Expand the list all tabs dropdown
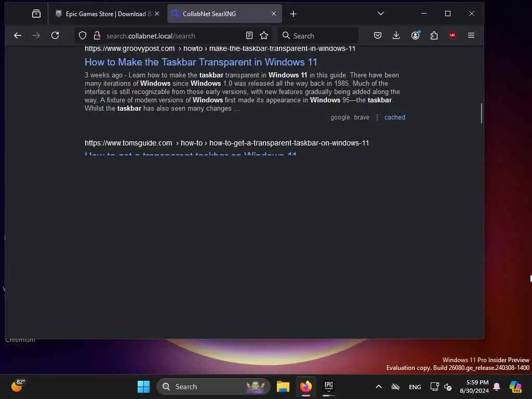532x399 pixels. click(x=381, y=14)
